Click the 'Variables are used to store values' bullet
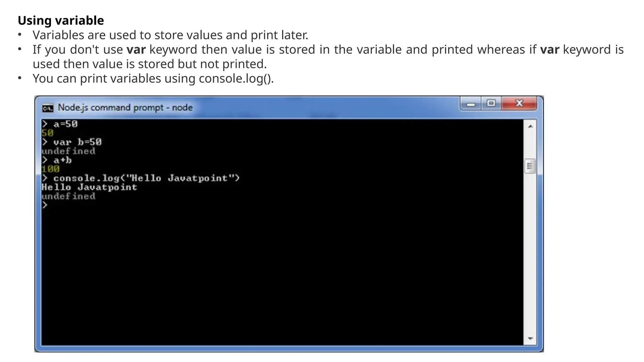This screenshot has height=362, width=644. 170,35
